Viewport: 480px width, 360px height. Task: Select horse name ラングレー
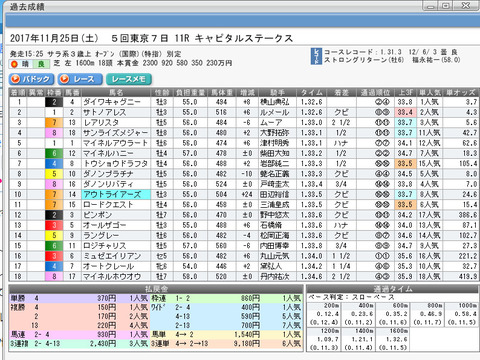tap(101, 236)
